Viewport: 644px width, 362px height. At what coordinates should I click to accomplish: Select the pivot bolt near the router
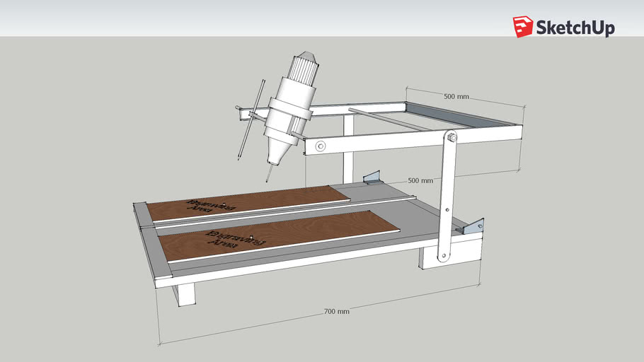click(x=321, y=146)
